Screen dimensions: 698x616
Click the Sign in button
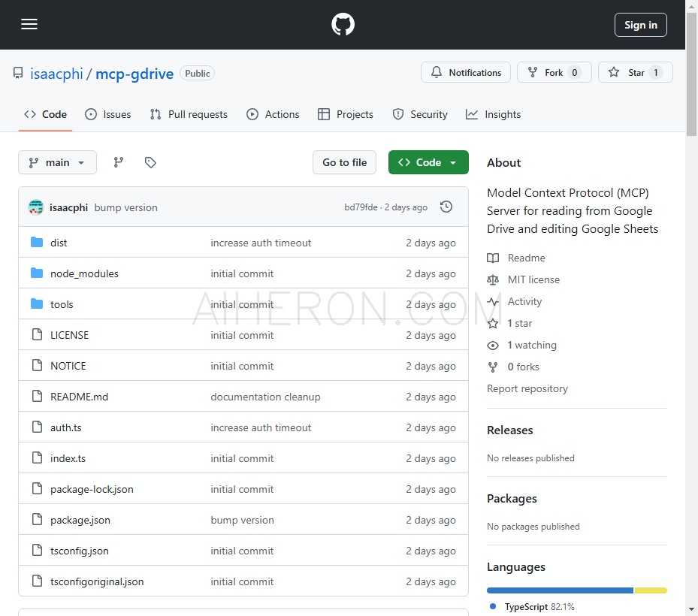(x=640, y=25)
